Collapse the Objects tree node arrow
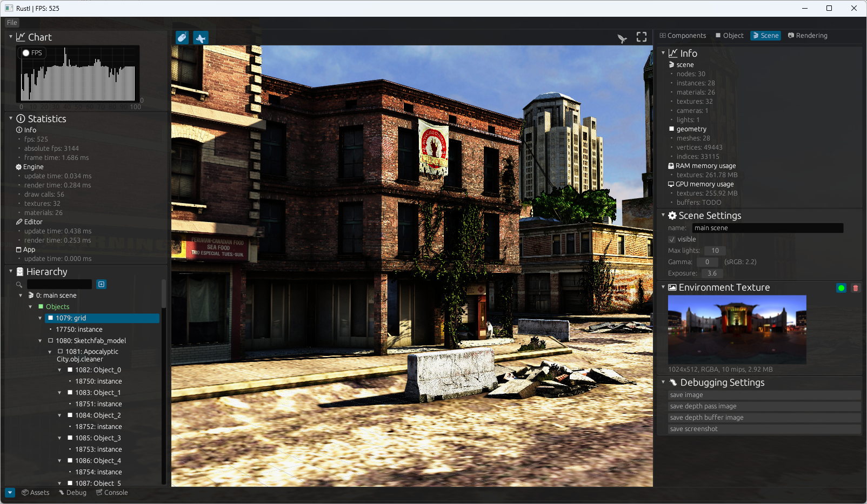Image resolution: width=867 pixels, height=504 pixels. (30, 307)
